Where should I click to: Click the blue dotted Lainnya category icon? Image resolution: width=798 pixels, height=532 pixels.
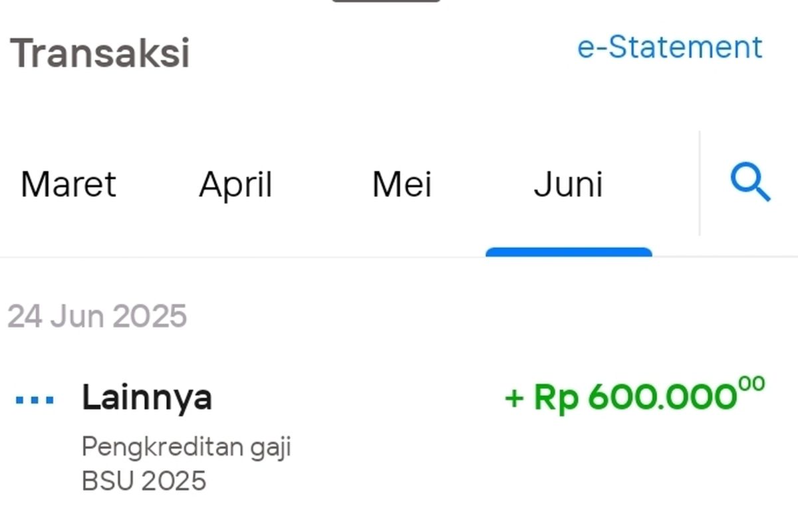(33, 399)
